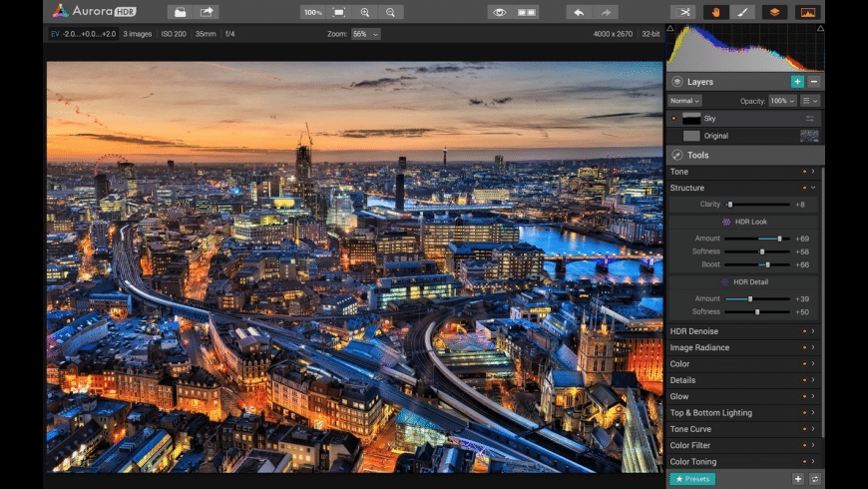Zoom out with the magnifier minus icon
Screen dimensions: 868x489
tap(390, 12)
